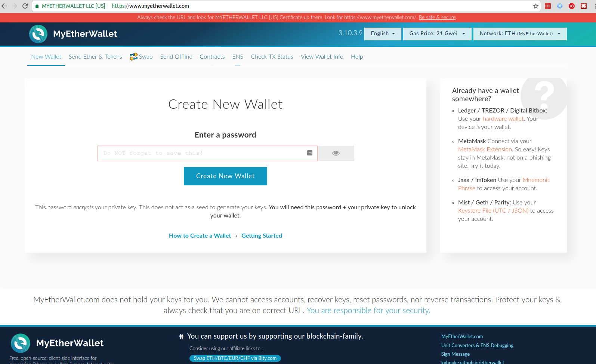Click the Sign Message footer link

click(x=456, y=354)
